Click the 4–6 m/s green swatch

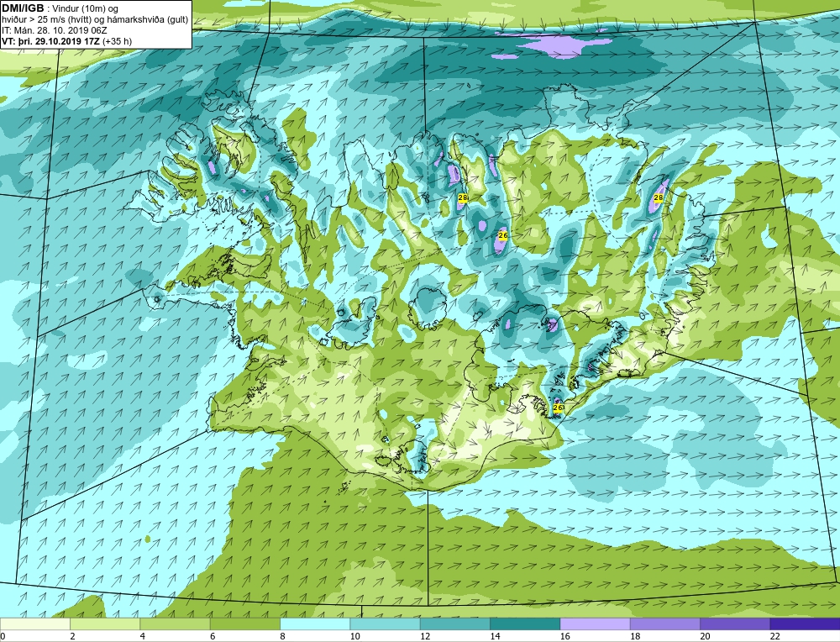(176, 624)
